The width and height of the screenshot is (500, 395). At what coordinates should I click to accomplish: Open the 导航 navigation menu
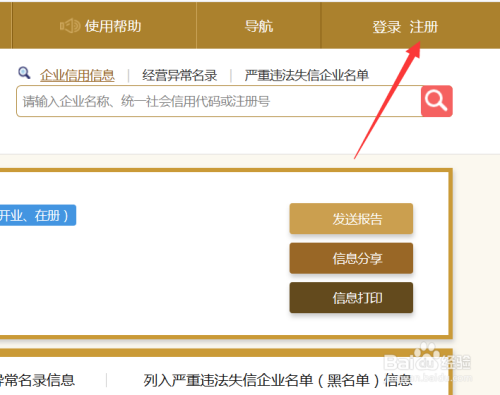pyautogui.click(x=259, y=26)
